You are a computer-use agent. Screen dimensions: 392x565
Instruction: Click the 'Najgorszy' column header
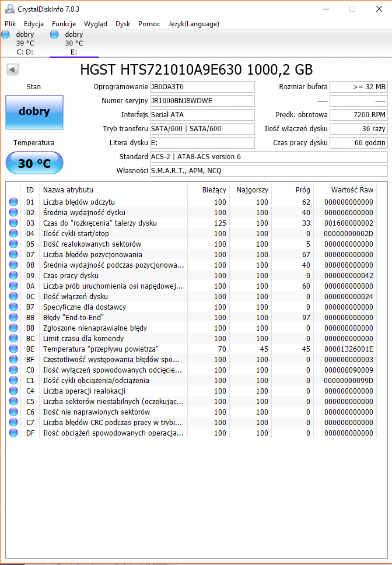coord(250,190)
